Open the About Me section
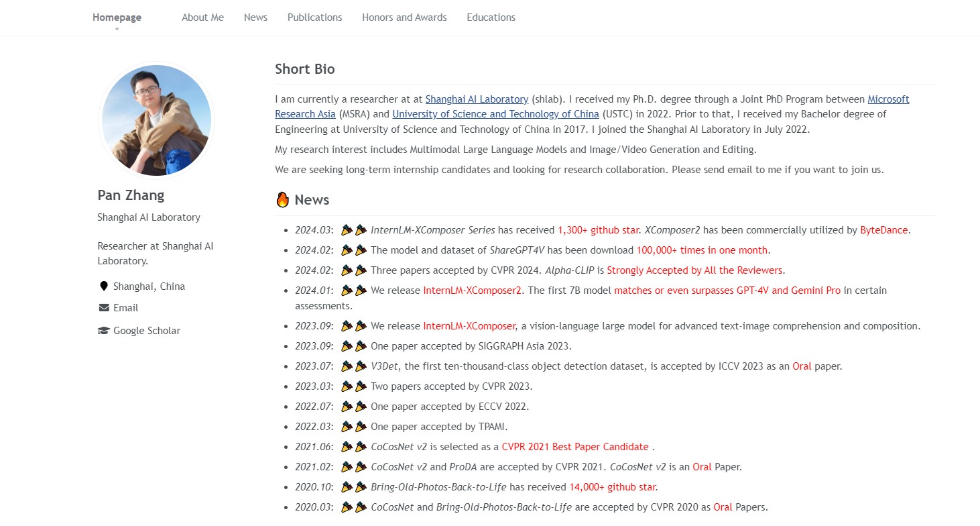This screenshot has height=526, width=980. coord(202,17)
